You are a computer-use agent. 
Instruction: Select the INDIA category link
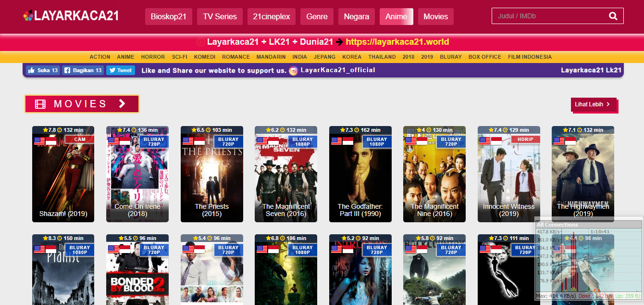coord(299,57)
